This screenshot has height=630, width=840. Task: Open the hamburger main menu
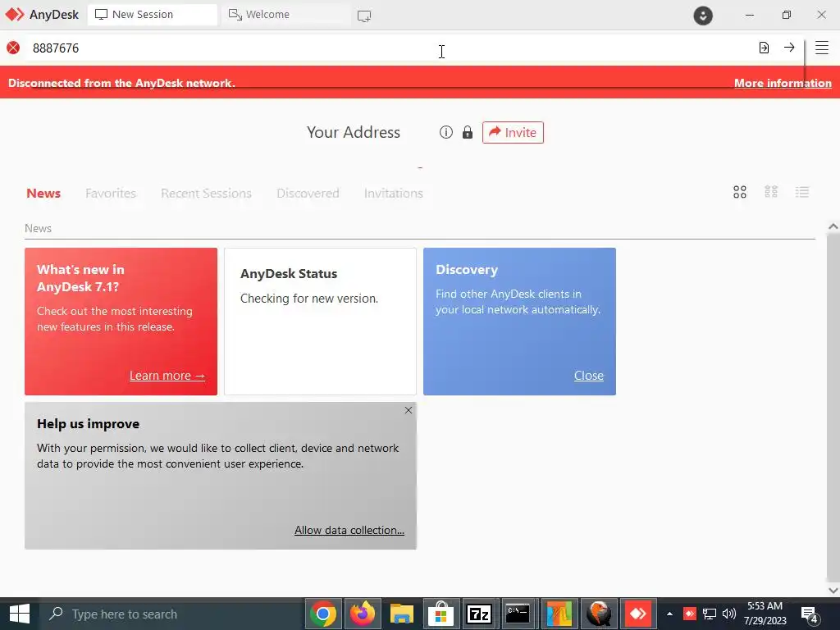click(x=822, y=48)
